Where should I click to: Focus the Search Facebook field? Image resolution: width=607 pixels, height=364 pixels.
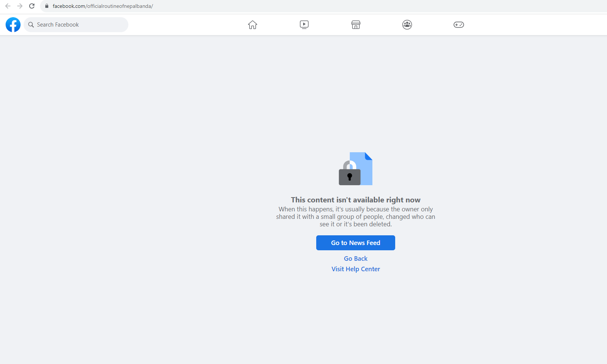tap(76, 25)
